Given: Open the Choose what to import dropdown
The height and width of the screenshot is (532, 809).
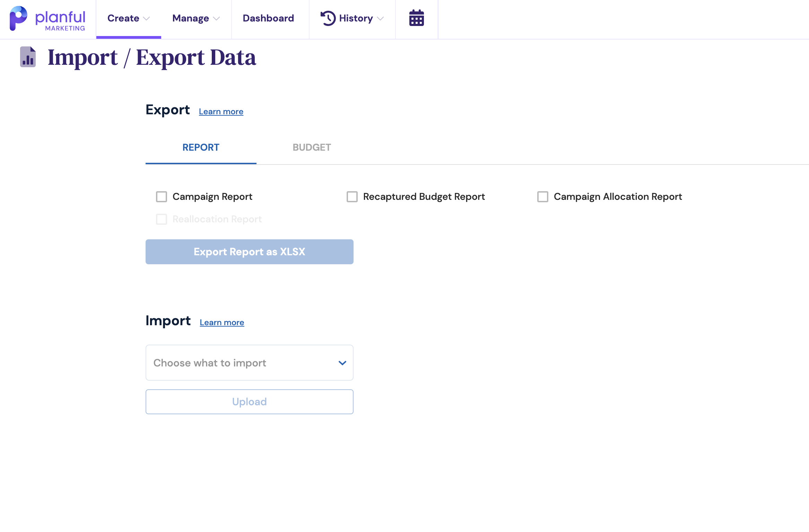Looking at the screenshot, I should 250,363.
